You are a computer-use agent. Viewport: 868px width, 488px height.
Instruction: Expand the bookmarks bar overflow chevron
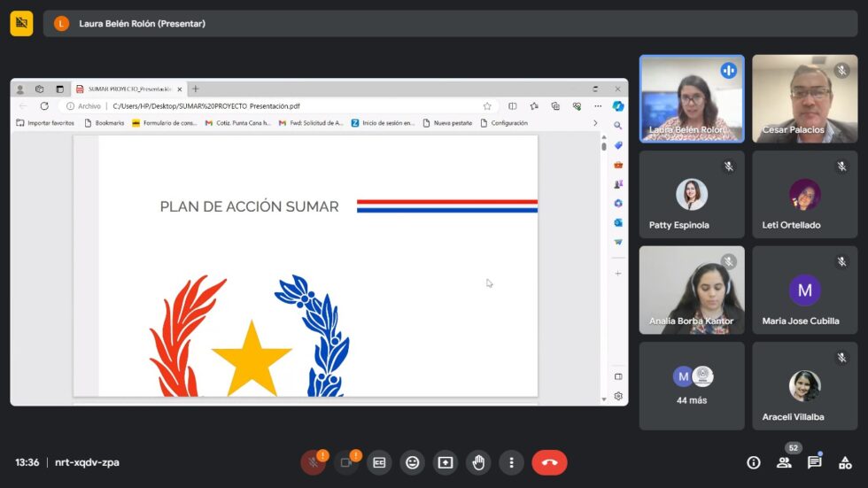[595, 123]
